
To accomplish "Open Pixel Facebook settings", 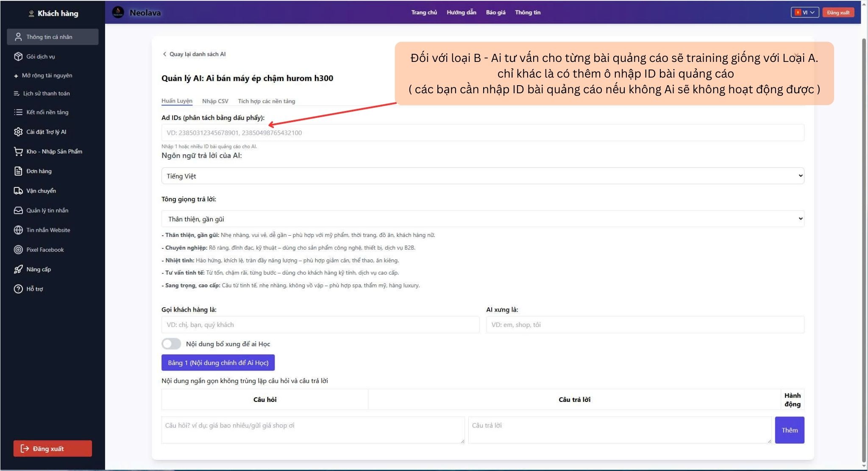I will click(45, 249).
